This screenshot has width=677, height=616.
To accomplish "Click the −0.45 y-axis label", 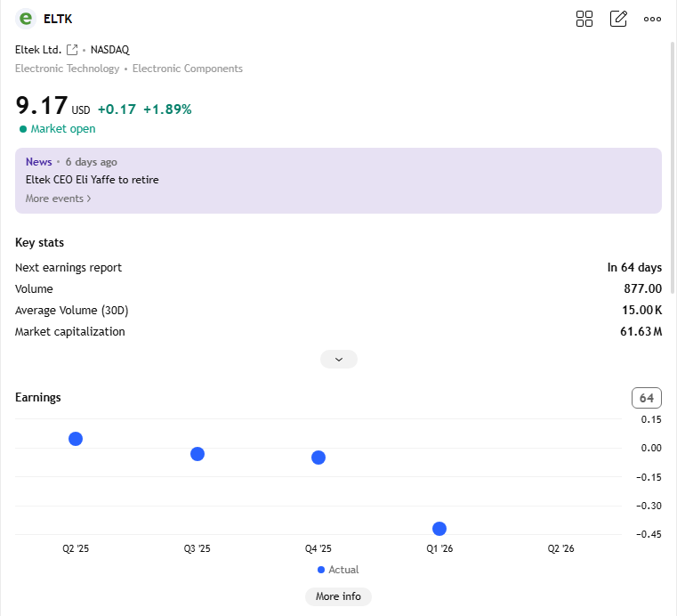I will point(649,534).
